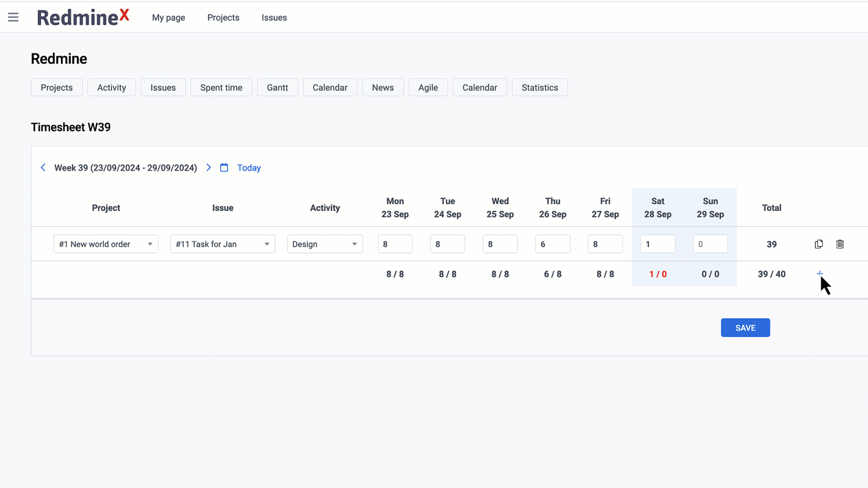Click the hamburger menu icon top left
This screenshot has width=868, height=488.
click(13, 17)
